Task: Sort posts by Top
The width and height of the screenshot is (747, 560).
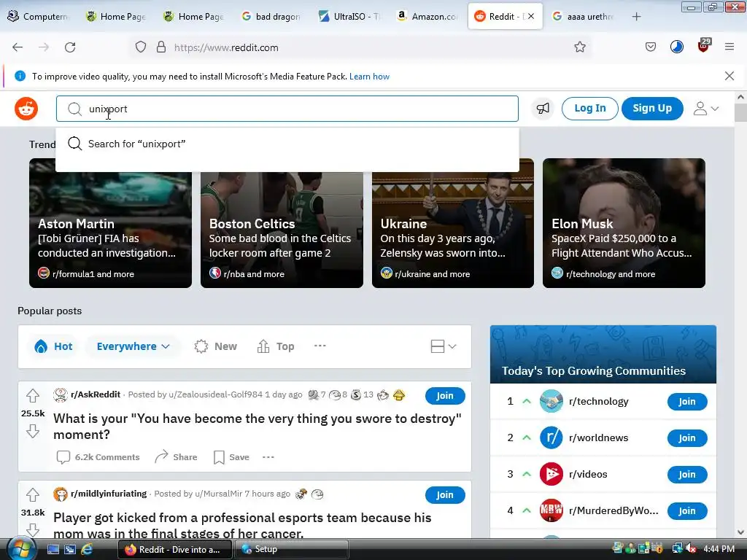Action: pos(276,346)
